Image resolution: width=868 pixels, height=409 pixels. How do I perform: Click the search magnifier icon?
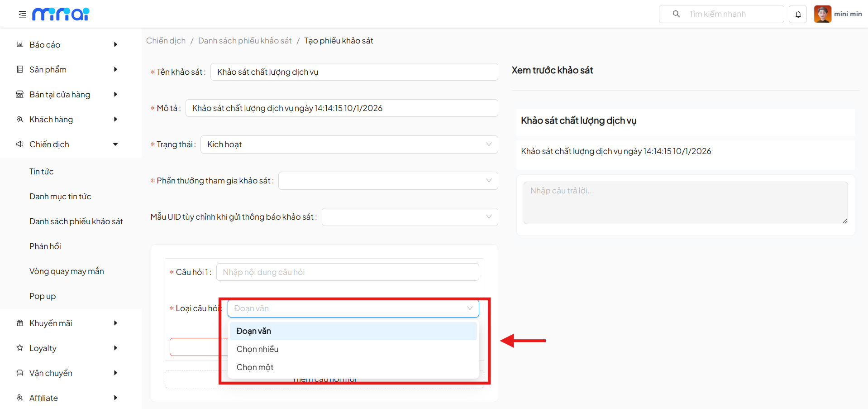pyautogui.click(x=676, y=14)
